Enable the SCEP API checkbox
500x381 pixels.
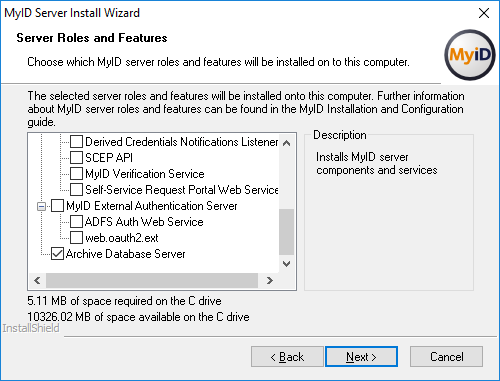click(76, 158)
